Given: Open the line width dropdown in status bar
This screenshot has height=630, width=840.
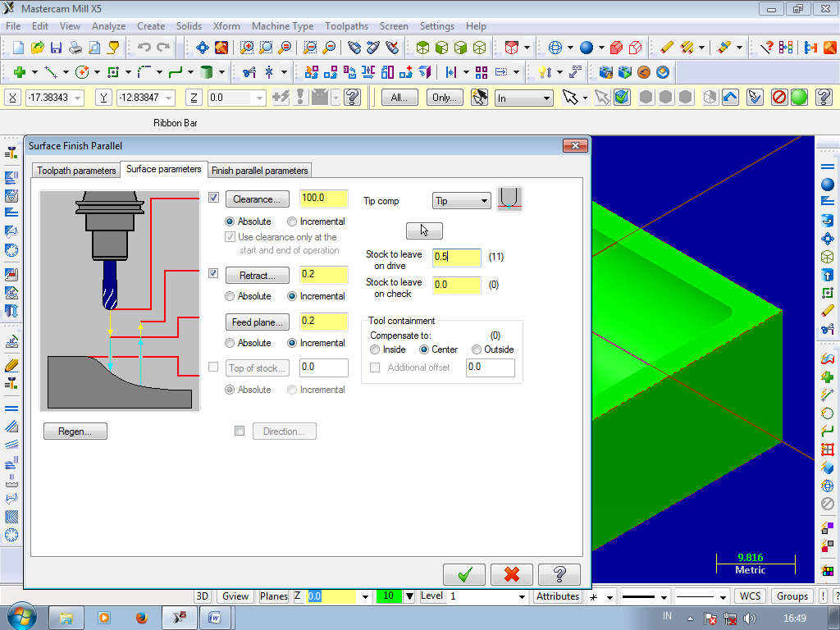Looking at the screenshot, I should (x=723, y=596).
